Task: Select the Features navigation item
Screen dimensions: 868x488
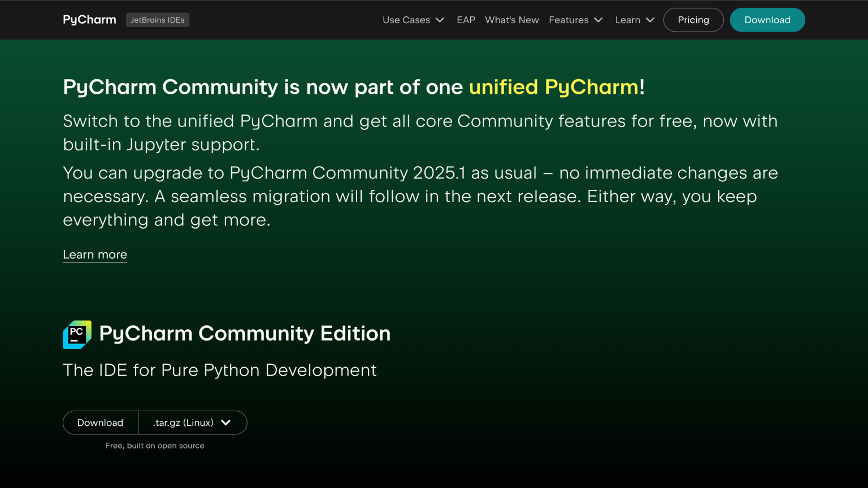Action: pos(568,20)
